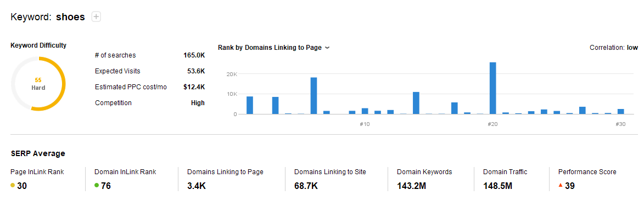The height and width of the screenshot is (201, 644).
Task: Click the first blue bar in the chart
Action: tap(250, 105)
